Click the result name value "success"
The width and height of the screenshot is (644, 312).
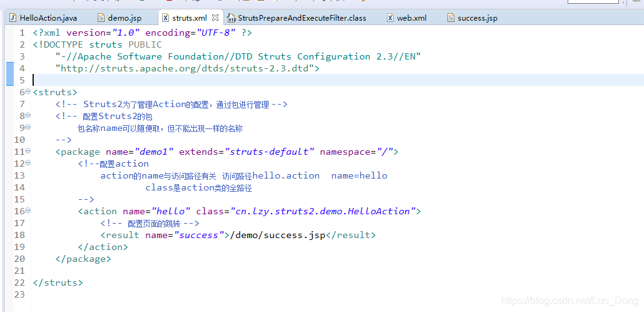pyautogui.click(x=199, y=235)
